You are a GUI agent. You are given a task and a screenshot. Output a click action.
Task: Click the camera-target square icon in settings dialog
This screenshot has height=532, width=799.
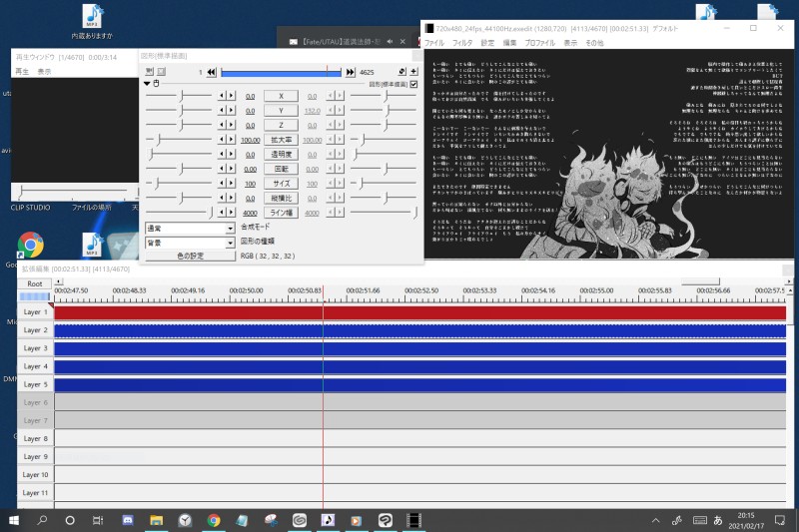(x=161, y=71)
